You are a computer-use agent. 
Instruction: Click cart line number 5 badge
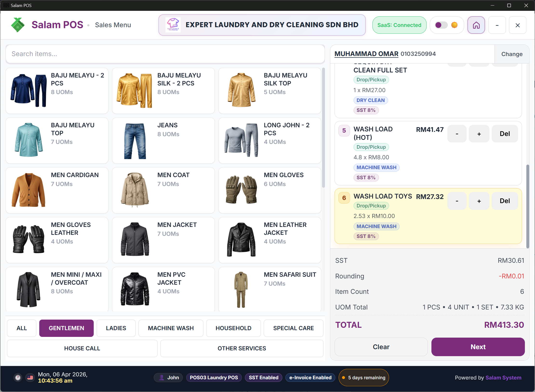point(344,131)
